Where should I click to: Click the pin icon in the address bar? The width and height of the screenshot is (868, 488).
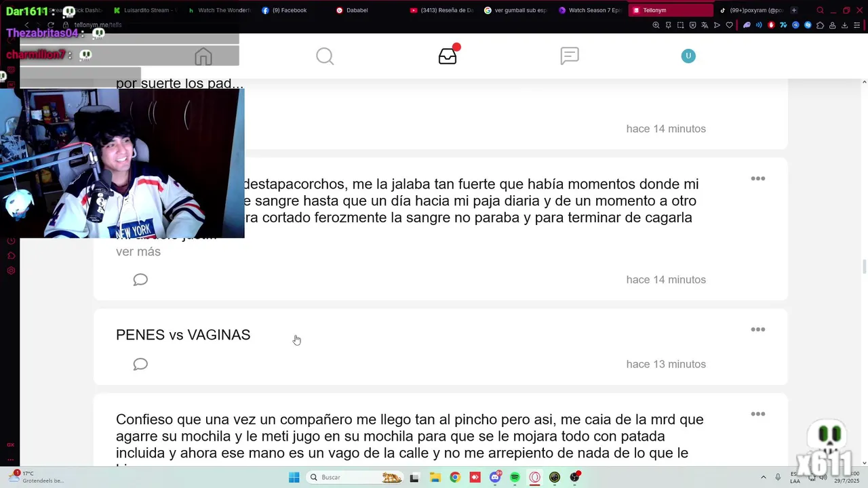pyautogui.click(x=668, y=25)
